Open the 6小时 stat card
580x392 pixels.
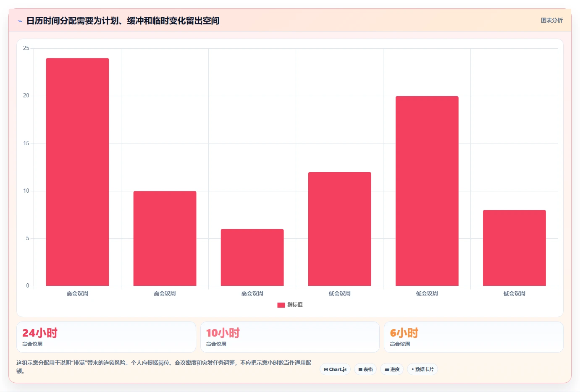click(474, 337)
